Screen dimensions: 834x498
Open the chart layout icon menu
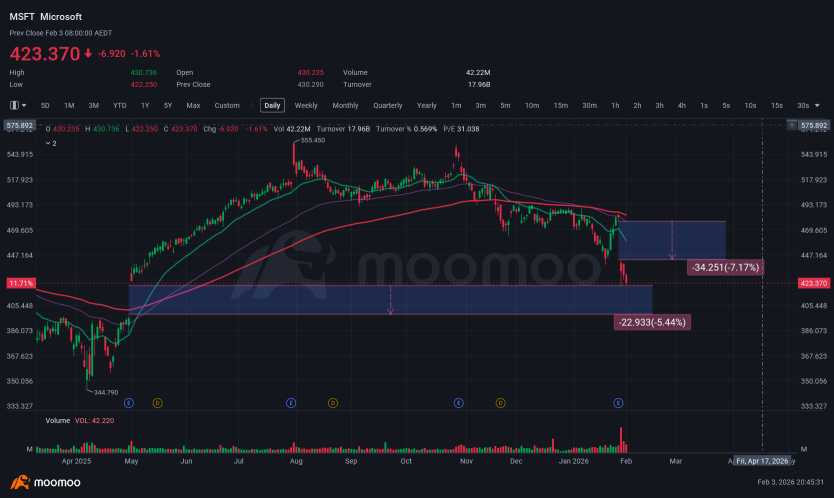point(18,105)
